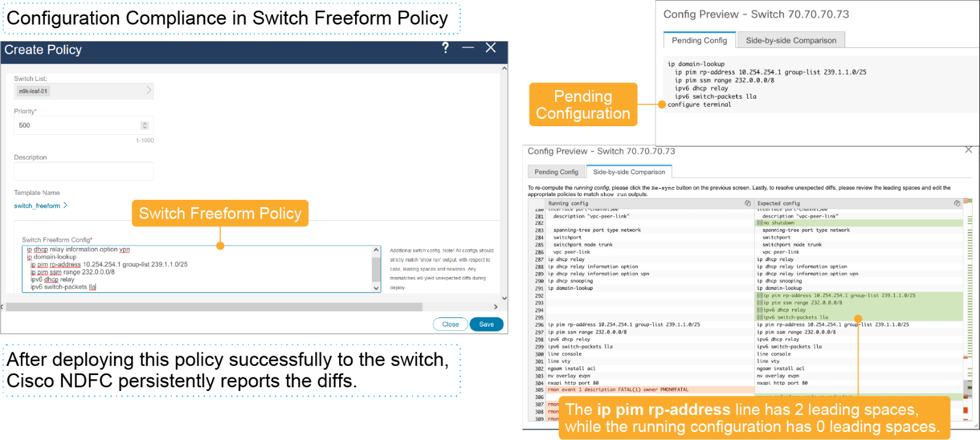The image size is (980, 440).
Task: Select the n9k-leaf-01 switch chip
Action: [x=33, y=91]
